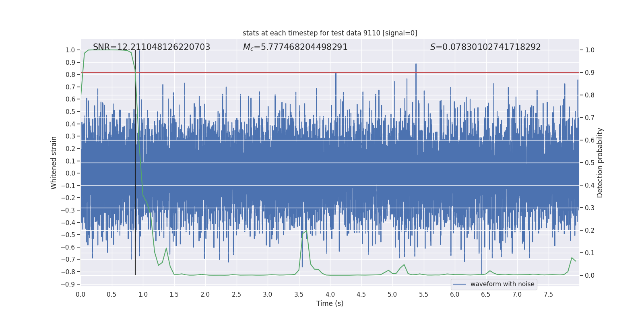
Task: Click the blue line sample in the legend
Action: [x=460, y=284]
